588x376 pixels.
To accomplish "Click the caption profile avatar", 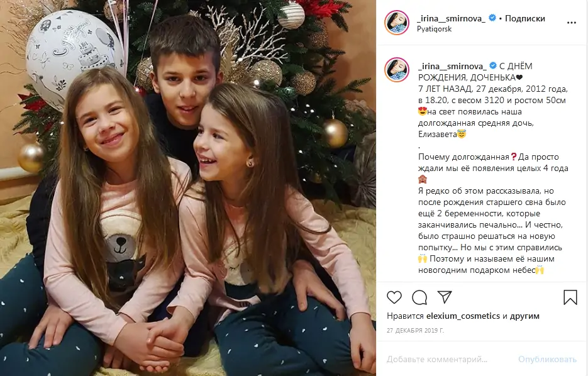I will 397,70.
